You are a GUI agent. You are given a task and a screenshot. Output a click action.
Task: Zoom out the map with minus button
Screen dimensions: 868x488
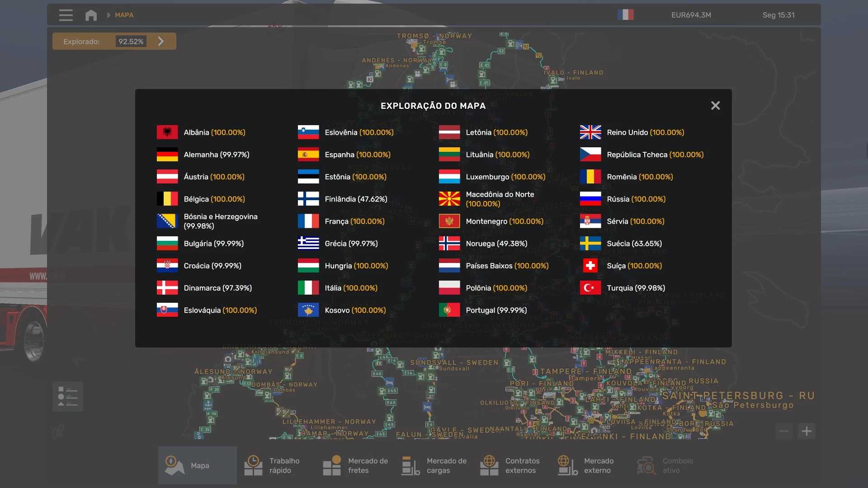pyautogui.click(x=784, y=431)
